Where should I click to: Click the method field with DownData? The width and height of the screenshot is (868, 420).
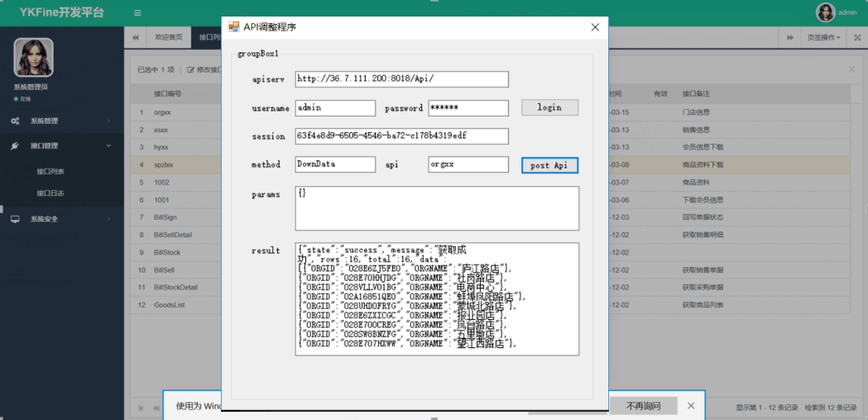click(335, 165)
